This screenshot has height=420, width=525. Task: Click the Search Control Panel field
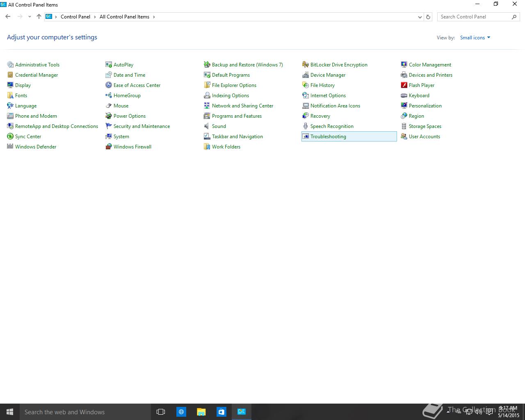tap(478, 17)
